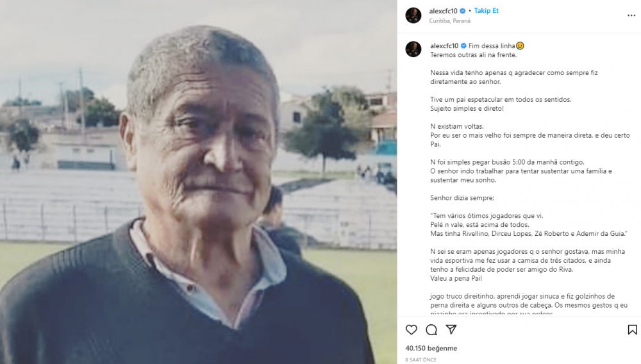This screenshot has width=641, height=364.
Task: Click the avatar beside the caption text
Action: point(413,49)
